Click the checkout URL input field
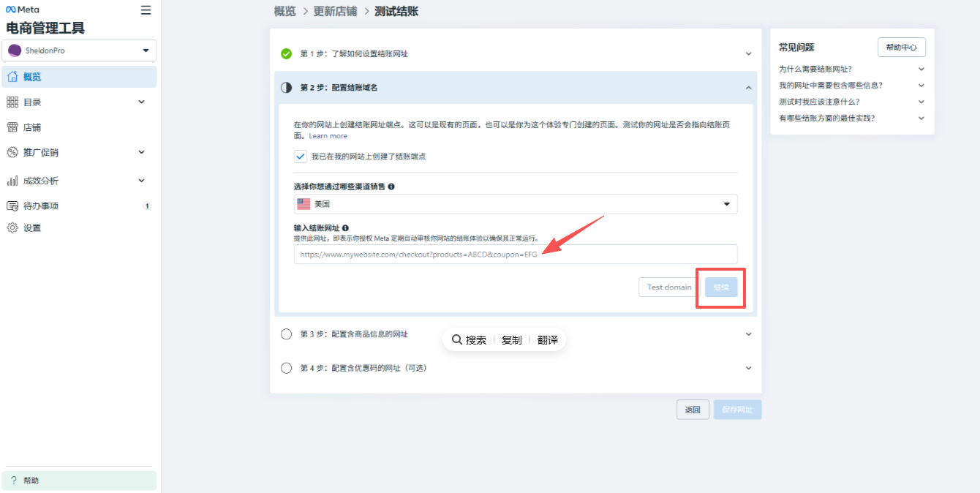Screen dimensions: 980x493 (515, 255)
